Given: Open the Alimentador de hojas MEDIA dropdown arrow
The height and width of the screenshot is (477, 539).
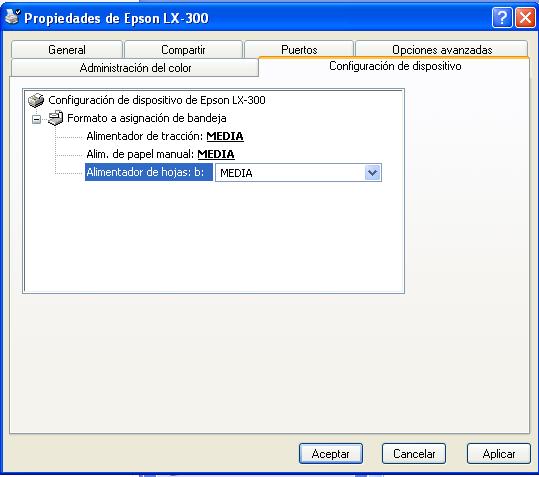Looking at the screenshot, I should (372, 173).
